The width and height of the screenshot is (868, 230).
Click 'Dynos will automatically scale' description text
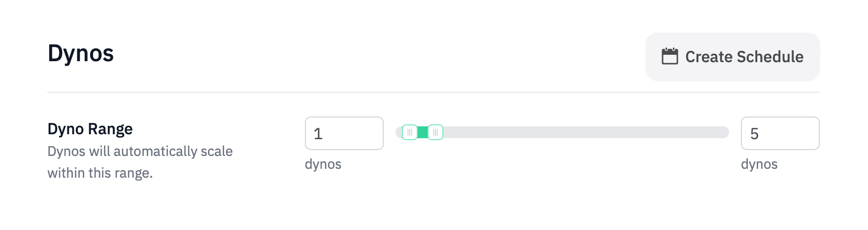point(140,151)
